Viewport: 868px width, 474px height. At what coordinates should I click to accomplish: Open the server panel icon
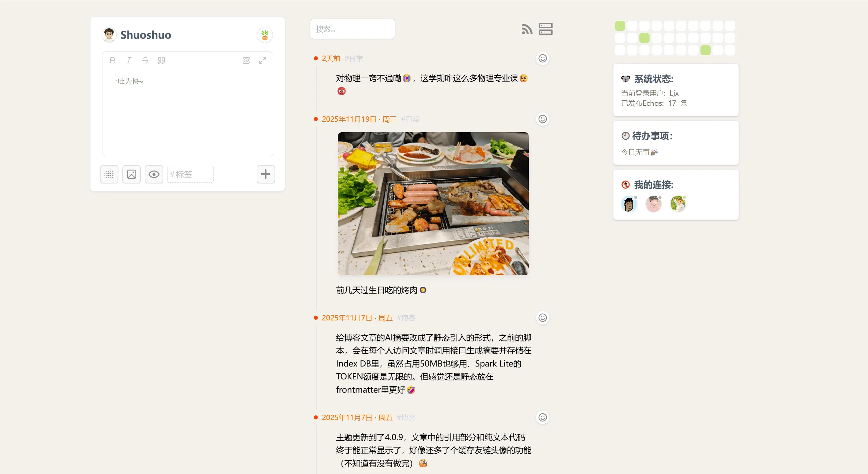pos(546,29)
